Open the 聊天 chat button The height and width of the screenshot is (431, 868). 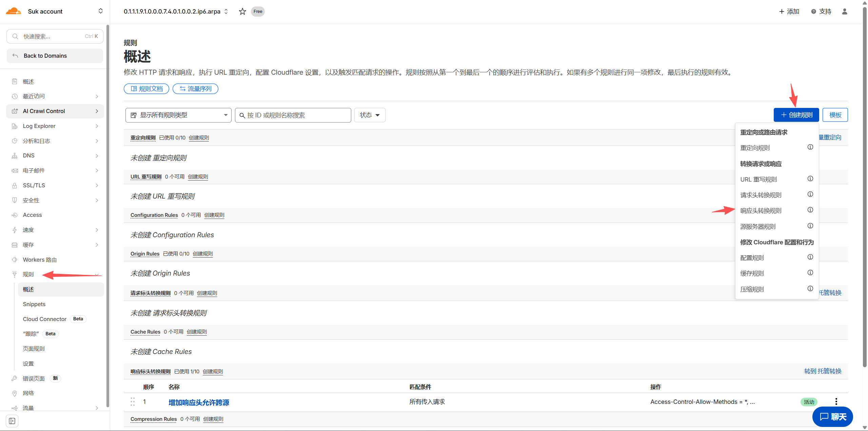pos(833,417)
